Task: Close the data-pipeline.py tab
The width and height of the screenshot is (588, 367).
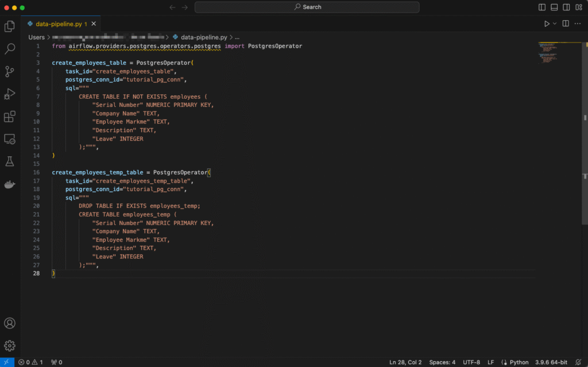Action: [94, 24]
